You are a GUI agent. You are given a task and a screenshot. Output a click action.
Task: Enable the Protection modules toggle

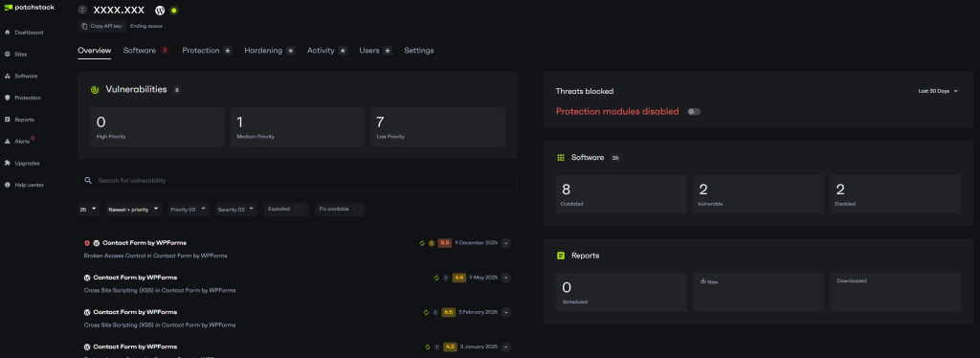click(x=694, y=112)
